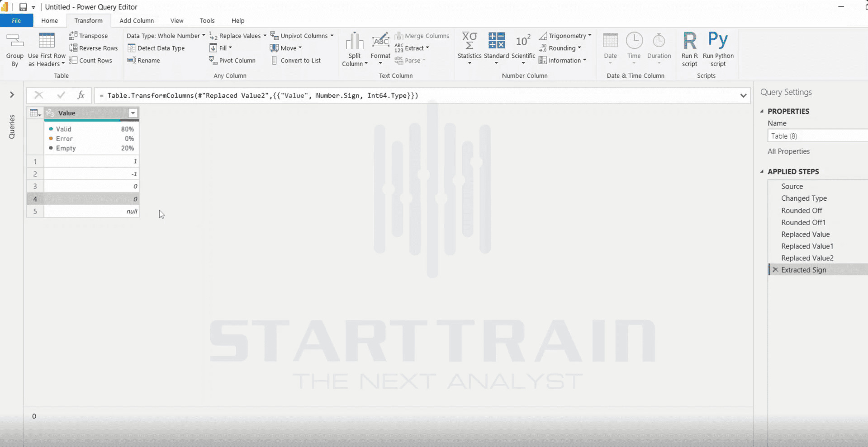Open the Statistics menu
The width and height of the screenshot is (868, 447).
[x=470, y=49]
